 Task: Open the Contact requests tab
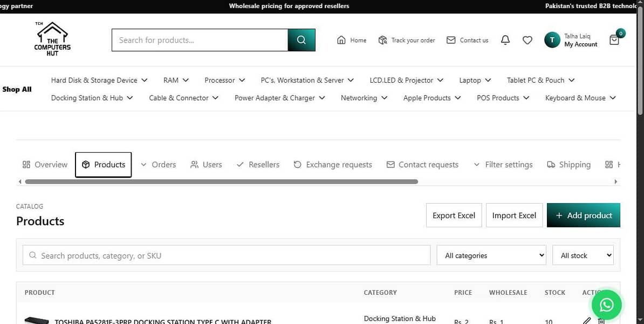pyautogui.click(x=422, y=165)
